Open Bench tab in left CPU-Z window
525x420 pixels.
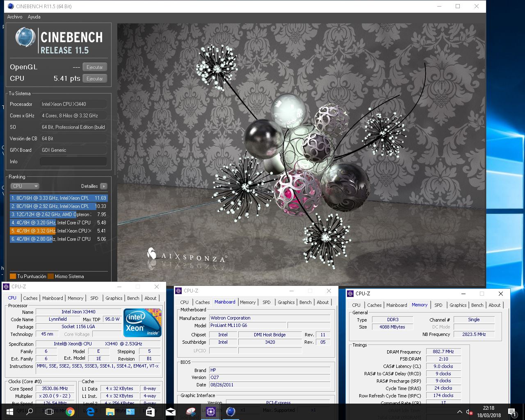pyautogui.click(x=133, y=298)
